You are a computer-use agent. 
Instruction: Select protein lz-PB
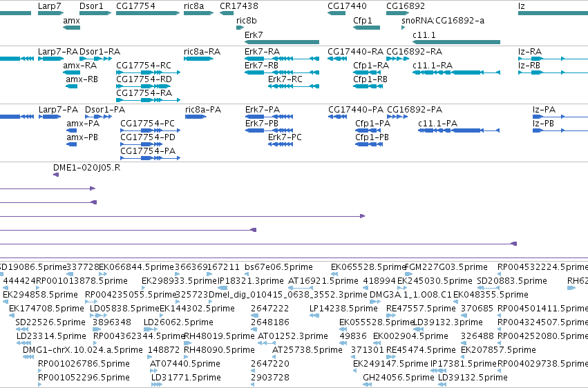click(x=560, y=130)
